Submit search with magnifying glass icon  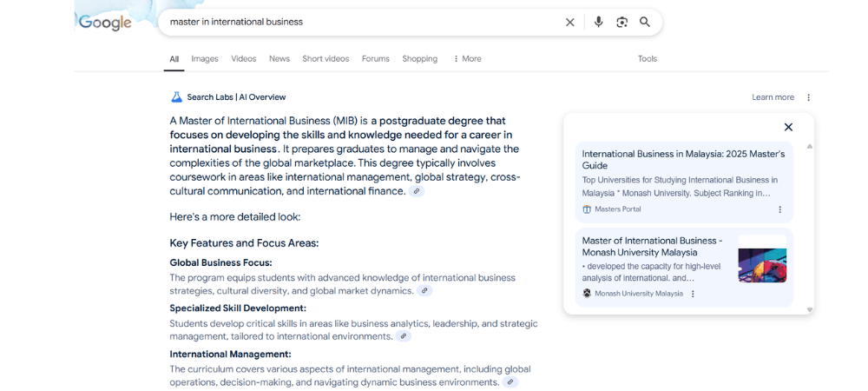click(644, 22)
